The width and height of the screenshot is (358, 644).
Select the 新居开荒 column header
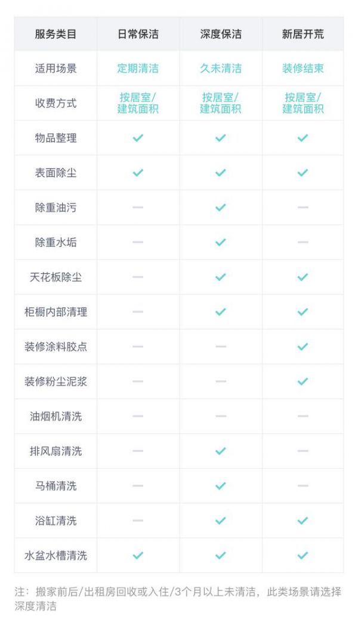tap(303, 34)
